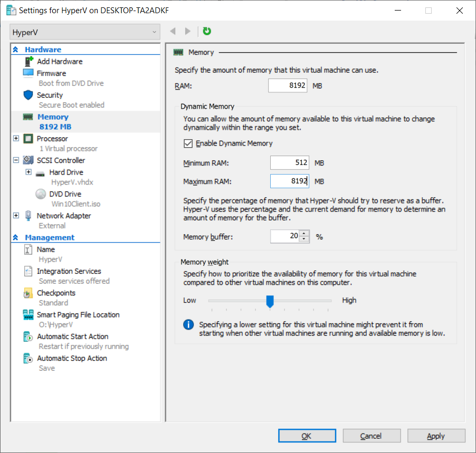Screen dimensions: 476x453
Task: Click the Minimum RAM input field
Action: pyautogui.click(x=289, y=163)
